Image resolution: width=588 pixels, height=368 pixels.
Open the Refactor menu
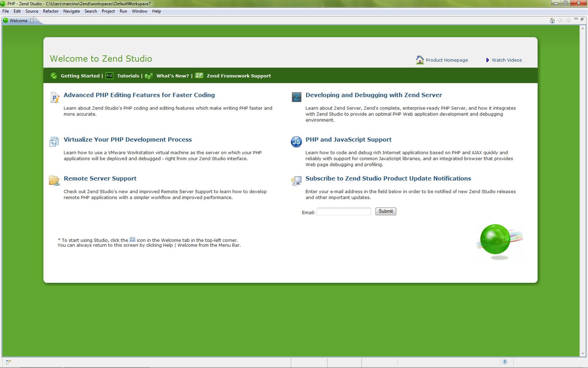(51, 11)
